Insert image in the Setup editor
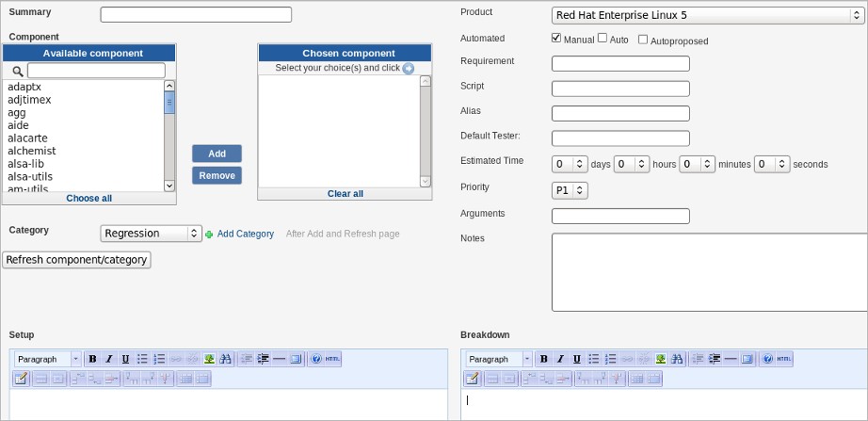 coord(209,359)
